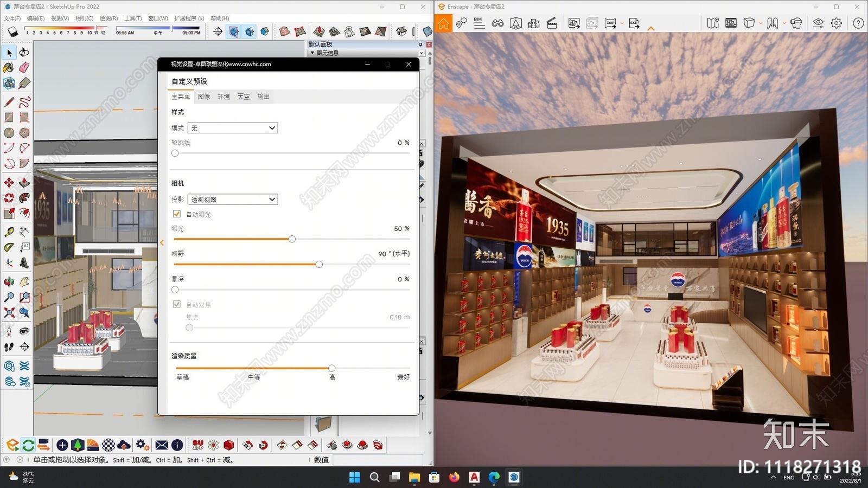Open the Enscape visual settings eye icon

point(818,23)
